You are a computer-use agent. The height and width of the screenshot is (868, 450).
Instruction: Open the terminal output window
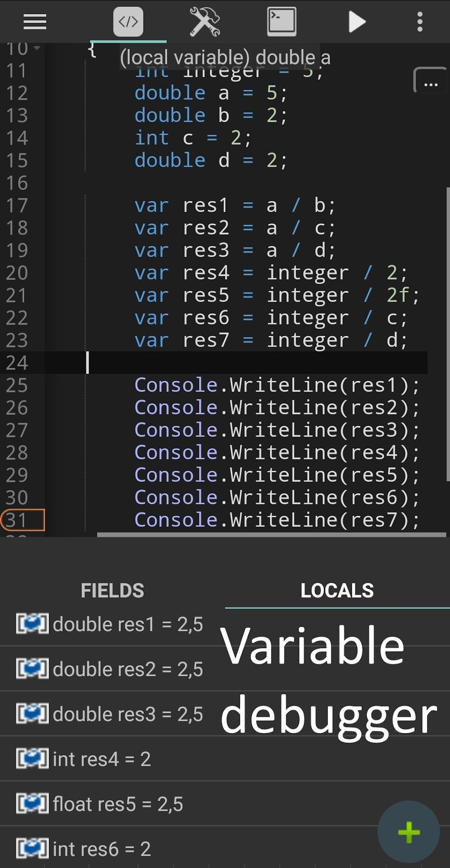coord(281,21)
